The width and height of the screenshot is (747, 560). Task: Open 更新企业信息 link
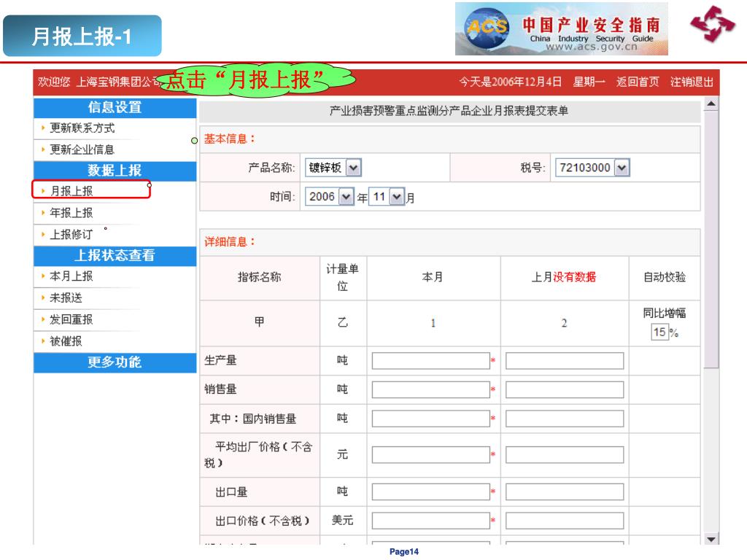(82, 149)
